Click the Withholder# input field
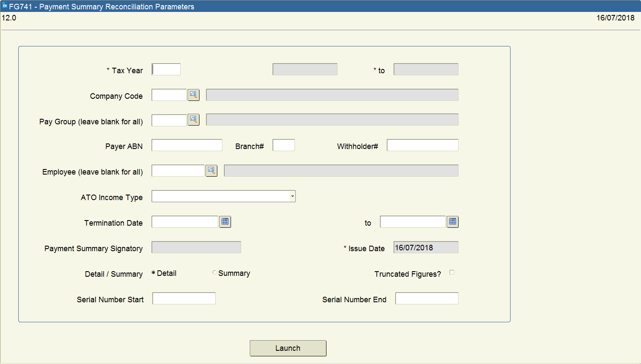Screen dimensions: 641x364 click(x=422, y=145)
